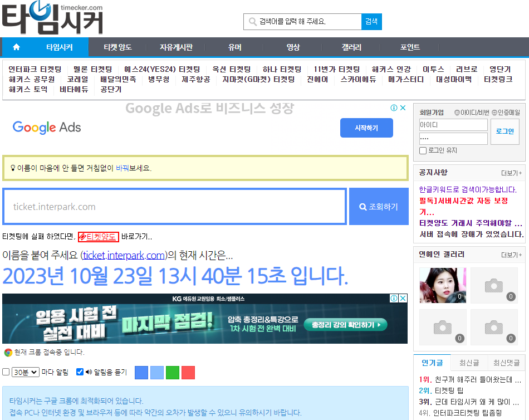The width and height of the screenshot is (529, 420).
Task: Open the 타임시커 navigation tab
Action: pyautogui.click(x=60, y=47)
